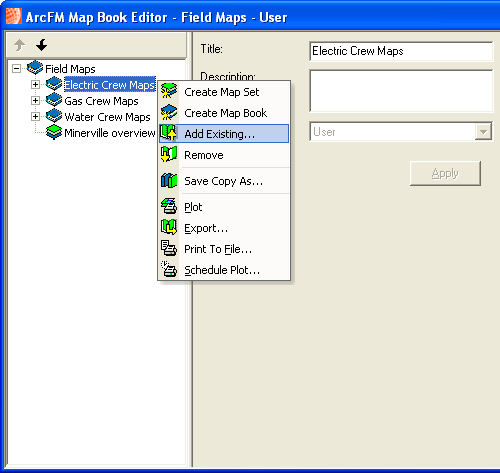Screen dimensions: 500x473
Task: Click the Electric Crew Maps book icon
Action: pyautogui.click(x=54, y=84)
